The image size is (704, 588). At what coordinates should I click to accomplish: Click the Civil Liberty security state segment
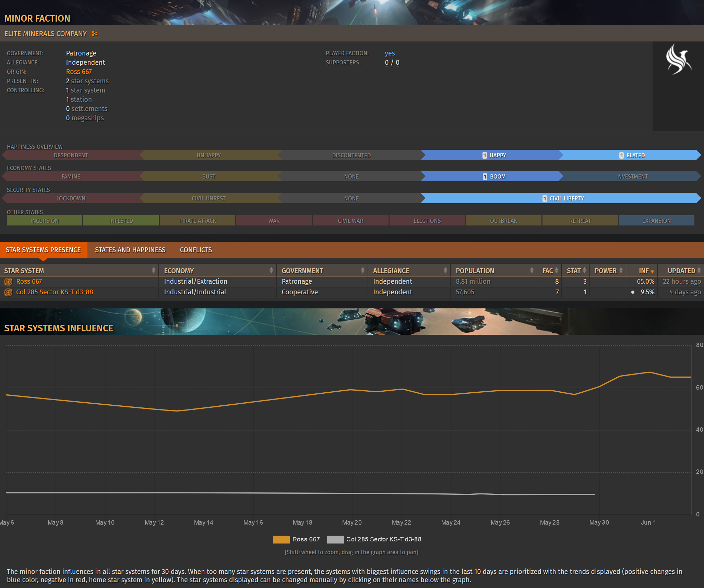pyautogui.click(x=561, y=198)
